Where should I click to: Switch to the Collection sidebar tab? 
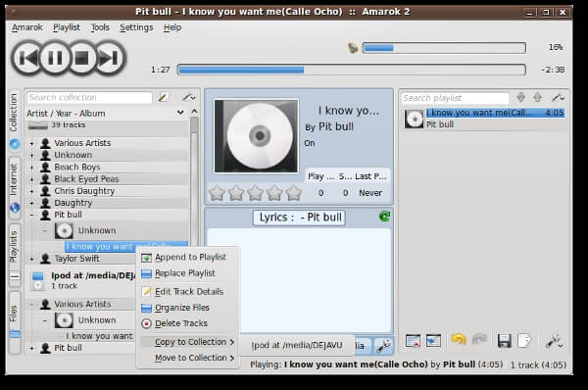15,121
